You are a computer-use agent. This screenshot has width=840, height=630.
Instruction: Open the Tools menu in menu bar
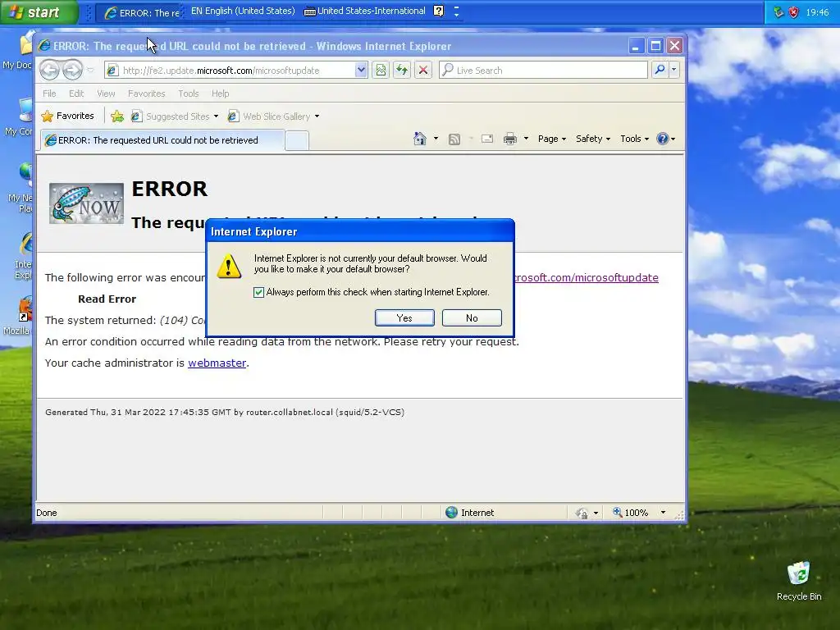click(x=188, y=94)
